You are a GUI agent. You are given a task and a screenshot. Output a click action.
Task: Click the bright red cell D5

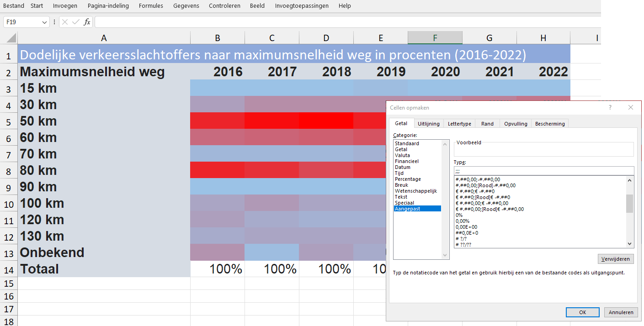click(x=326, y=121)
